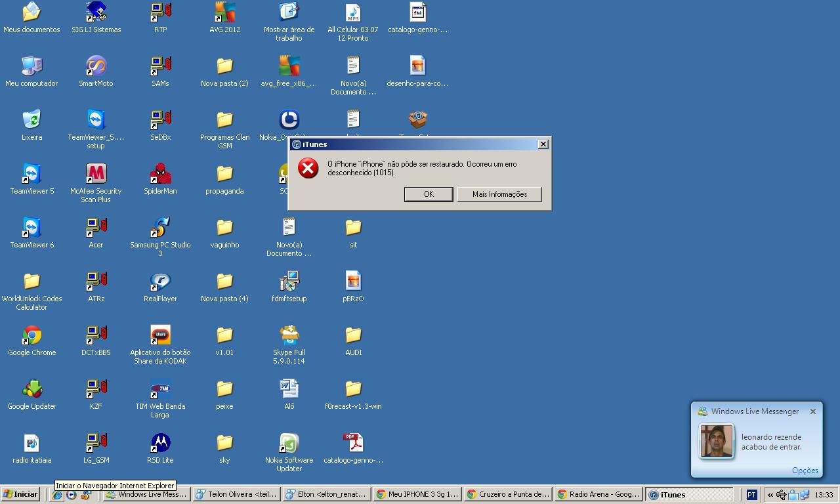Select the RSD Lite Motorola icon
The width and height of the screenshot is (840, 504).
coord(160,442)
